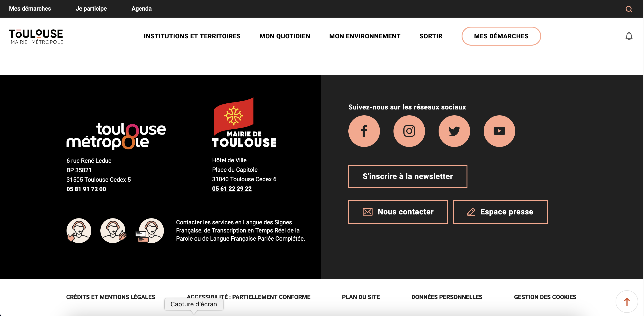Open notifications bell icon
The image size is (644, 316).
[629, 36]
